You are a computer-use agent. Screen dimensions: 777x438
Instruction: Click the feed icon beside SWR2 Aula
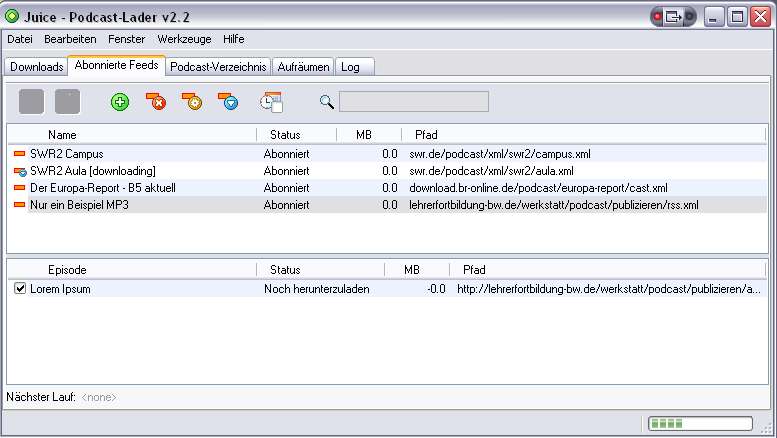tap(19, 171)
